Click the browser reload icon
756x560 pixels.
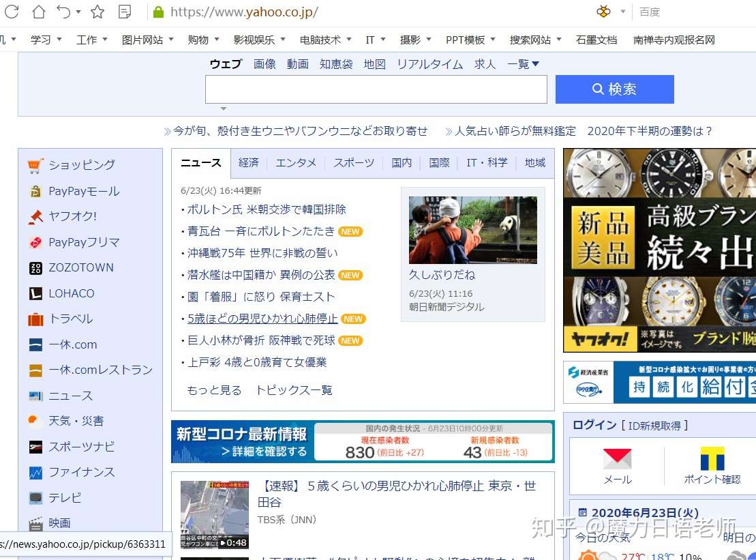pos(11,12)
